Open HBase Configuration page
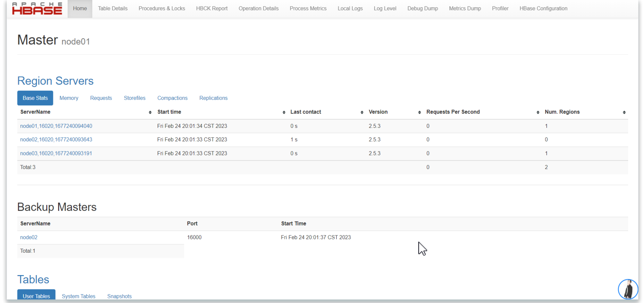Screen dimensions: 644x303 (543, 8)
